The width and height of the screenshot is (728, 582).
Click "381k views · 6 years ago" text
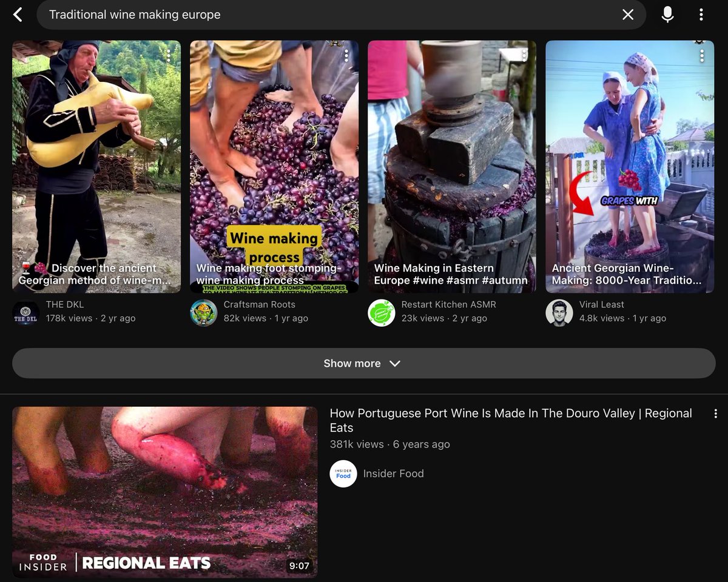coord(389,444)
